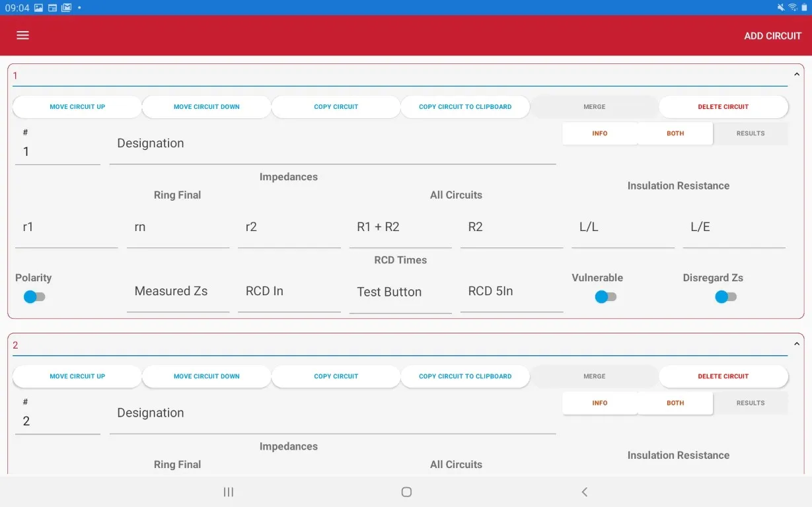Click Move Circuit Down for circuit 1
The height and width of the screenshot is (507, 812).
point(206,107)
